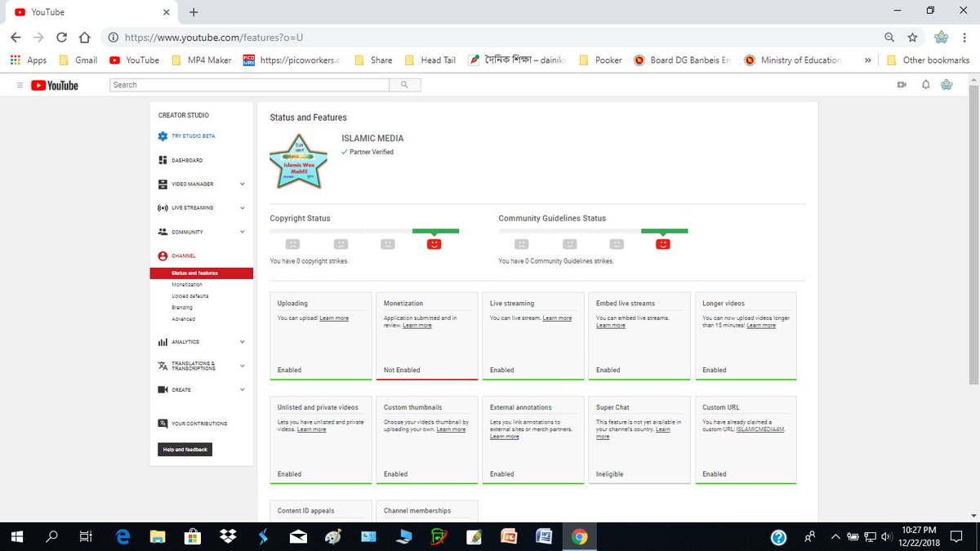Image resolution: width=980 pixels, height=551 pixels.
Task: Click the red Channel icon
Action: (x=163, y=256)
